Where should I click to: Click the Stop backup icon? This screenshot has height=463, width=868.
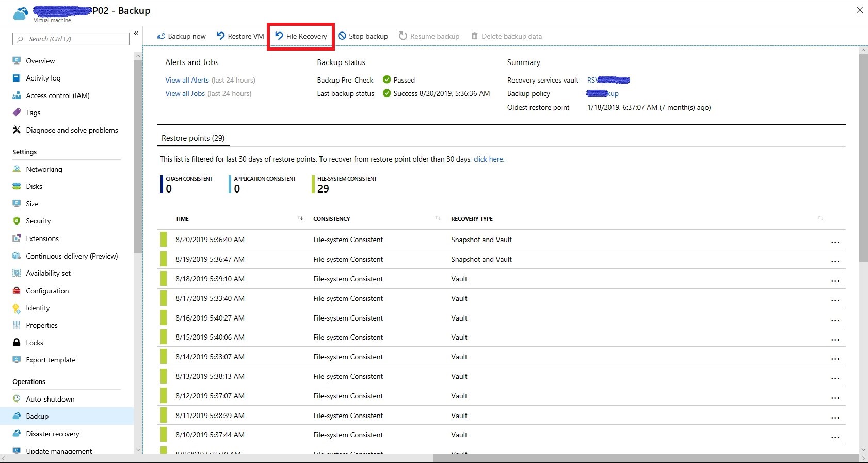coord(342,36)
